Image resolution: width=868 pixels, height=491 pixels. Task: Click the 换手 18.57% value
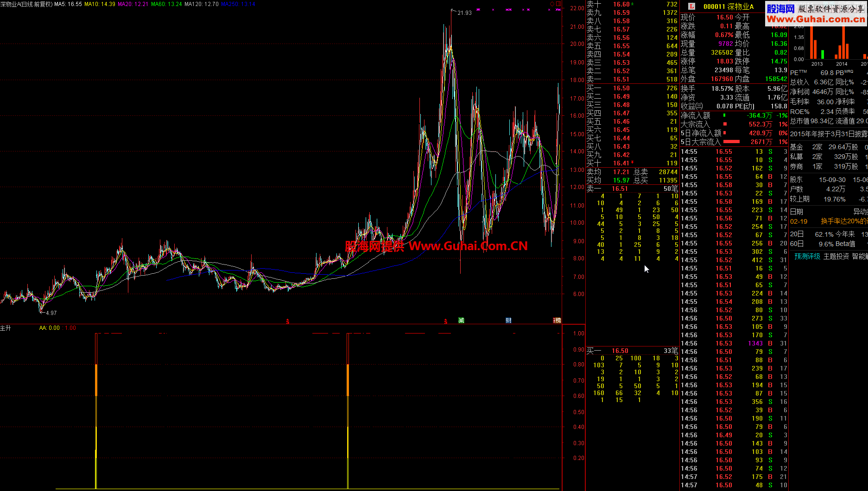(x=722, y=88)
